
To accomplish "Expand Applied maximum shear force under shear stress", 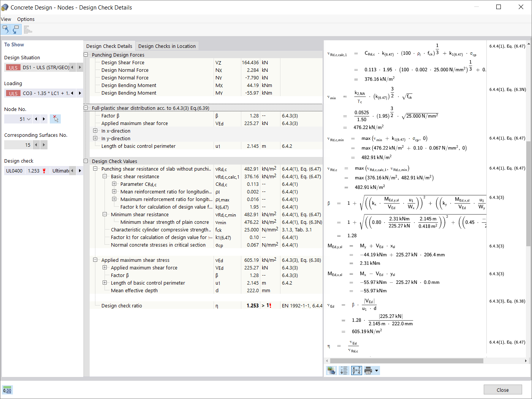I will tap(105, 268).
